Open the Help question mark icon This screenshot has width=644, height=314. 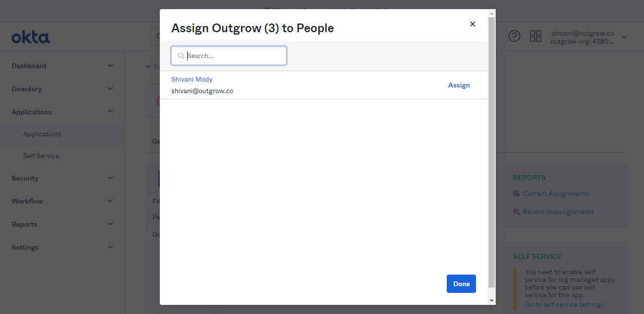pyautogui.click(x=514, y=36)
